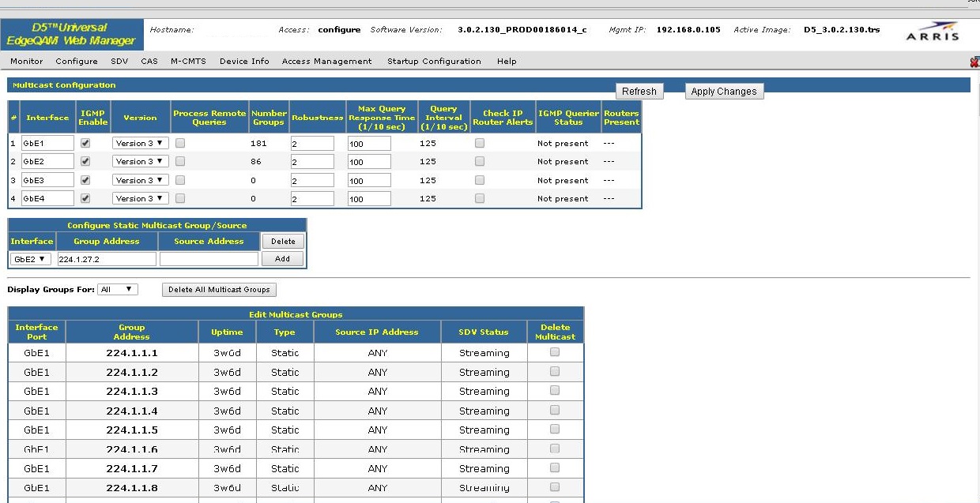This screenshot has height=503, width=980.
Task: Toggle IGMP Enable for GbE3
Action: point(85,180)
